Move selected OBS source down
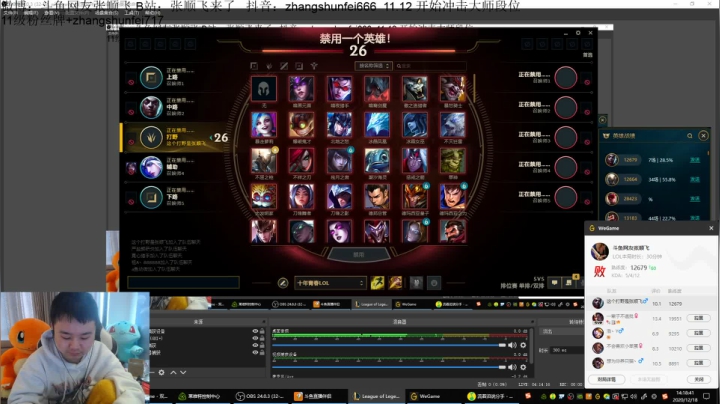The image size is (720, 404). click(x=183, y=372)
